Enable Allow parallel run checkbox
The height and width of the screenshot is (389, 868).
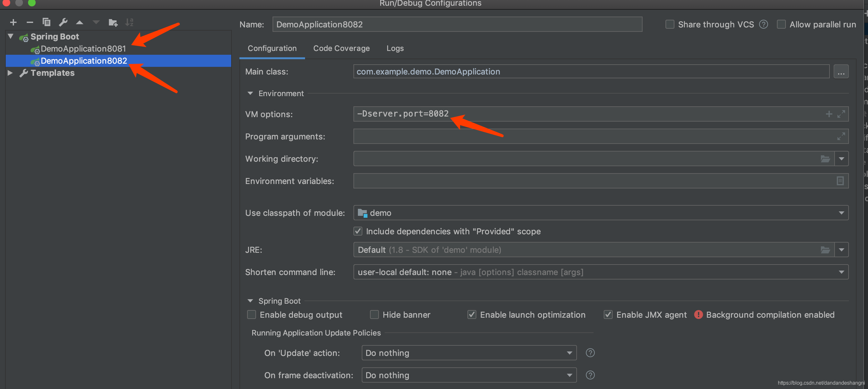point(781,25)
